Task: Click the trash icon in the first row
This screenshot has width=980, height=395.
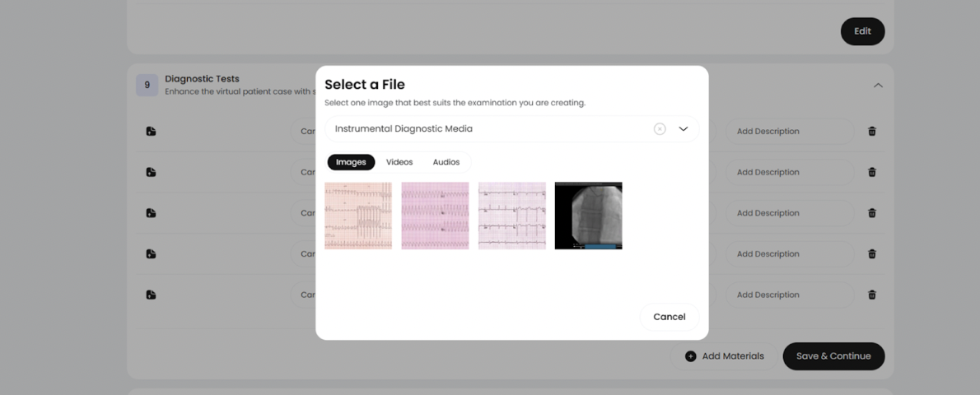Action: click(x=872, y=132)
